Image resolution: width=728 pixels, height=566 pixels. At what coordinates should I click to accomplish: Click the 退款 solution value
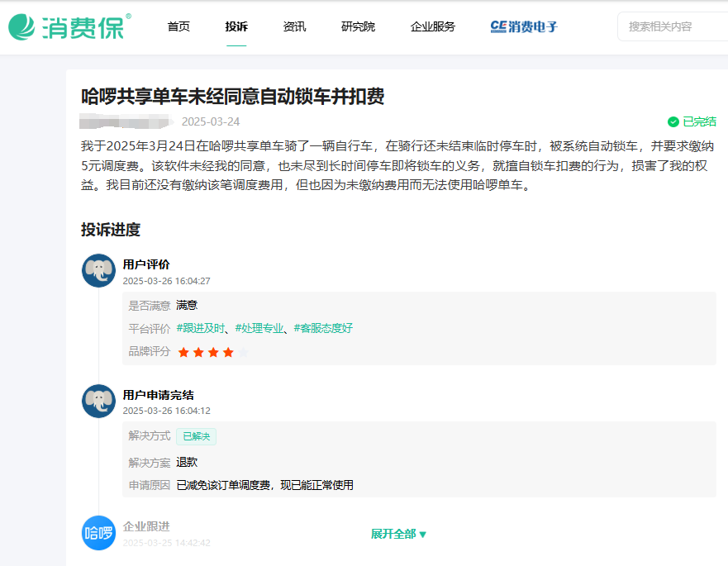(187, 462)
